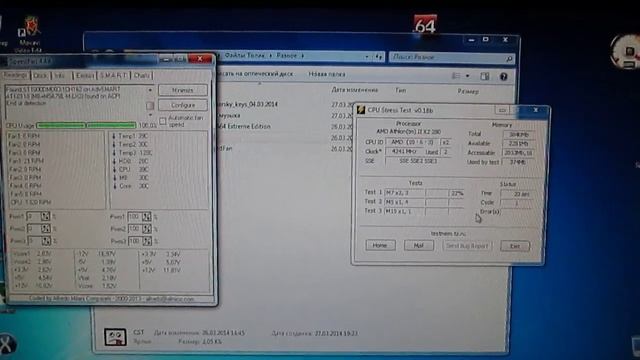Select the 64 Extreme Edition entry
Image resolution: width=640 pixels, height=360 pixels.
click(244, 127)
